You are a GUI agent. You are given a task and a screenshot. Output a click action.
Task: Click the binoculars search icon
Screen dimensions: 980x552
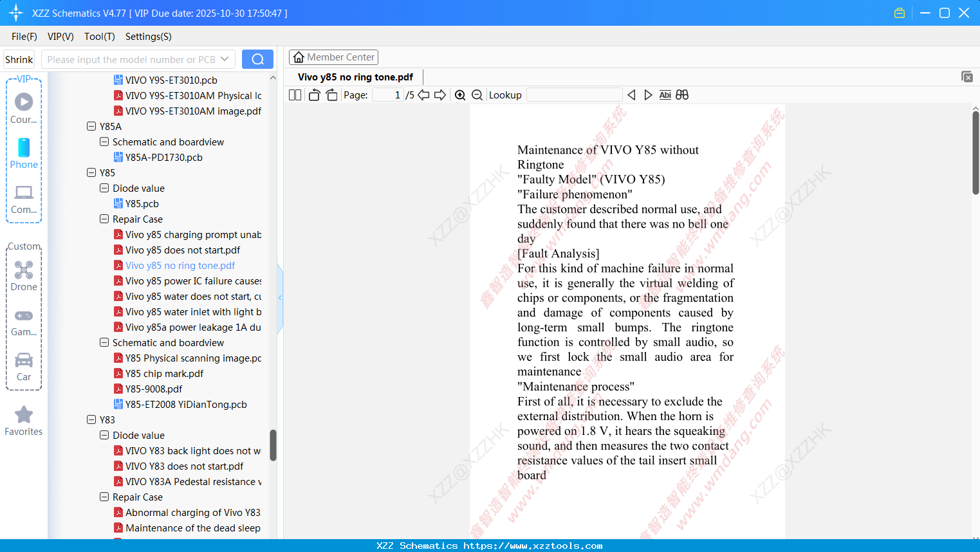pyautogui.click(x=682, y=95)
